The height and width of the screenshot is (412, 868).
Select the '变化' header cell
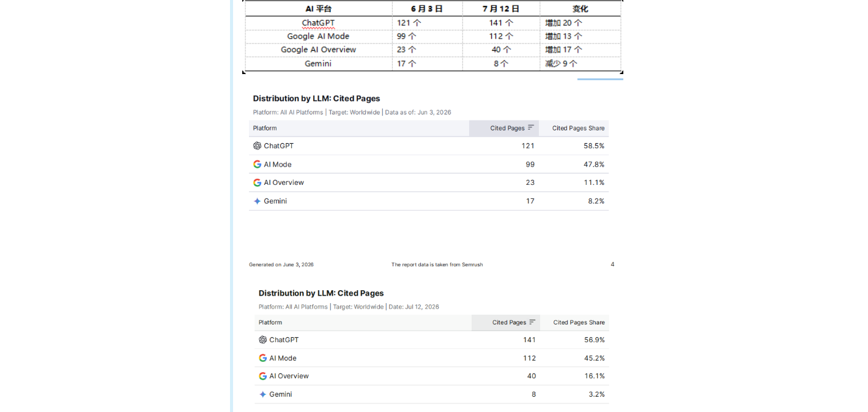tap(580, 9)
